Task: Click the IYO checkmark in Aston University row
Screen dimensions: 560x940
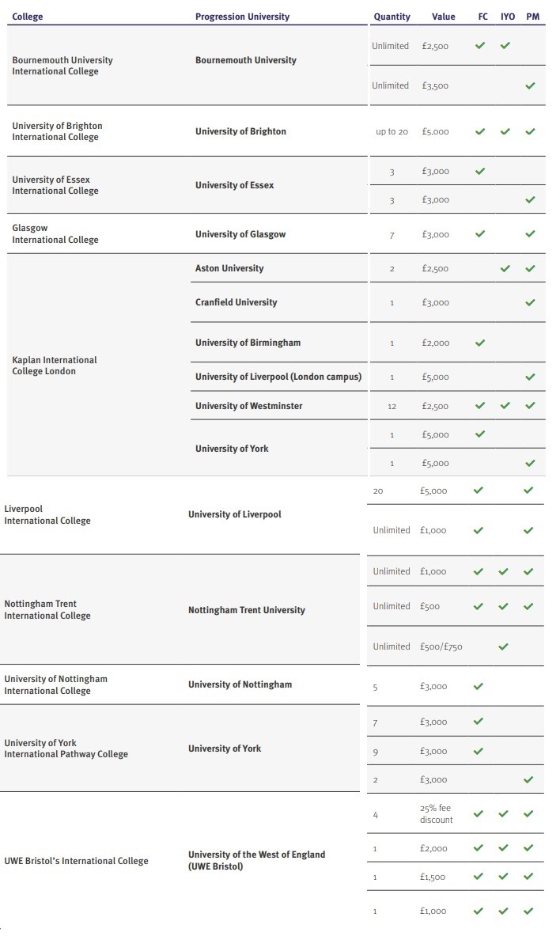Action: point(505,268)
